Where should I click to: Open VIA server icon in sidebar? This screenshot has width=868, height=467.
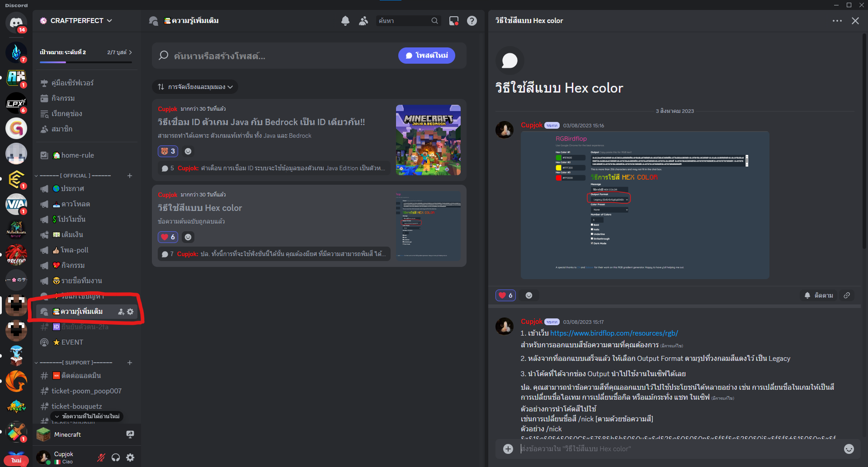(x=16, y=204)
